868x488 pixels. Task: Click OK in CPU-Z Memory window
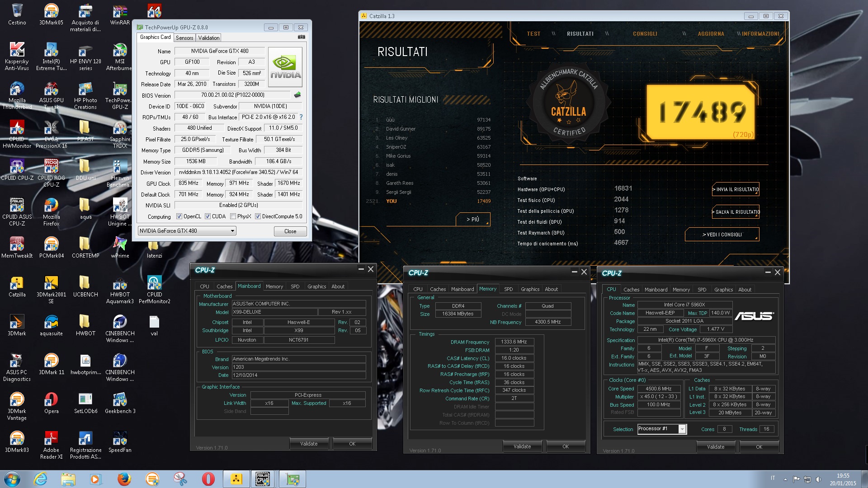[566, 446]
